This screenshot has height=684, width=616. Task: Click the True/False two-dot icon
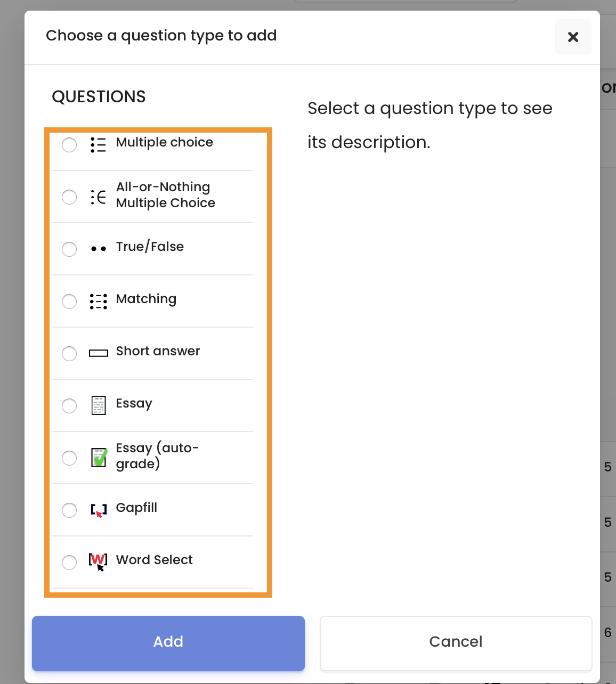click(98, 249)
